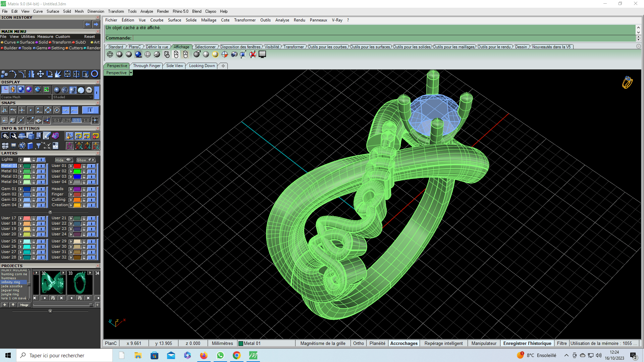Viewport: 644px width, 362px height.
Task: Click the history forward arrow icon
Action: 96,24
